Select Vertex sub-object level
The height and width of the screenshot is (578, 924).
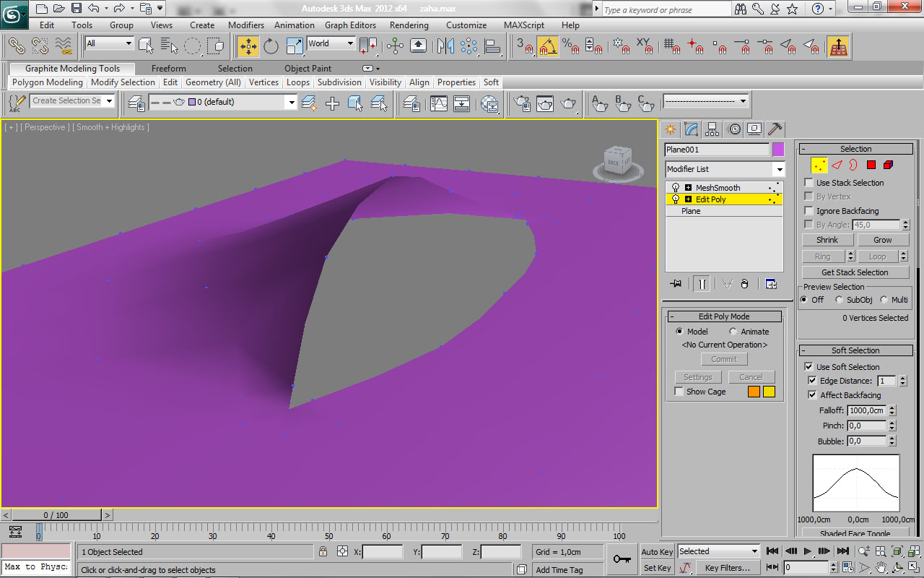pos(819,165)
